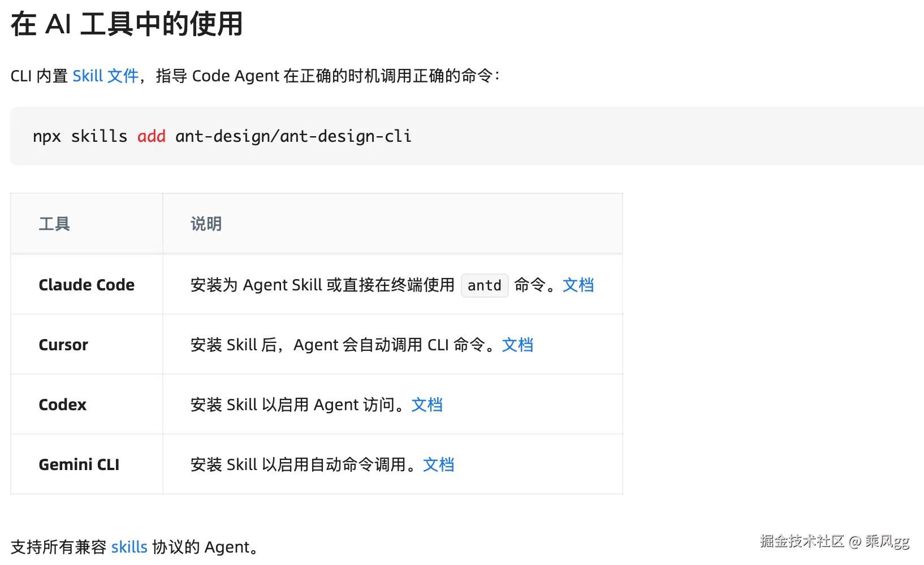Image resolution: width=924 pixels, height=565 pixels.
Task: Click the text "安装 Skill 以启用自动命令调用"
Action: [x=298, y=464]
